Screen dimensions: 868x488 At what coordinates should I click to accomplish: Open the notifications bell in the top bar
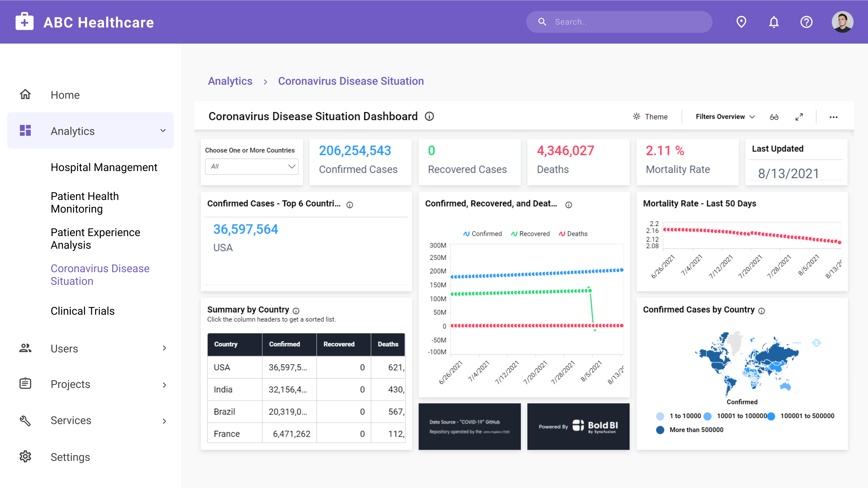click(x=774, y=22)
